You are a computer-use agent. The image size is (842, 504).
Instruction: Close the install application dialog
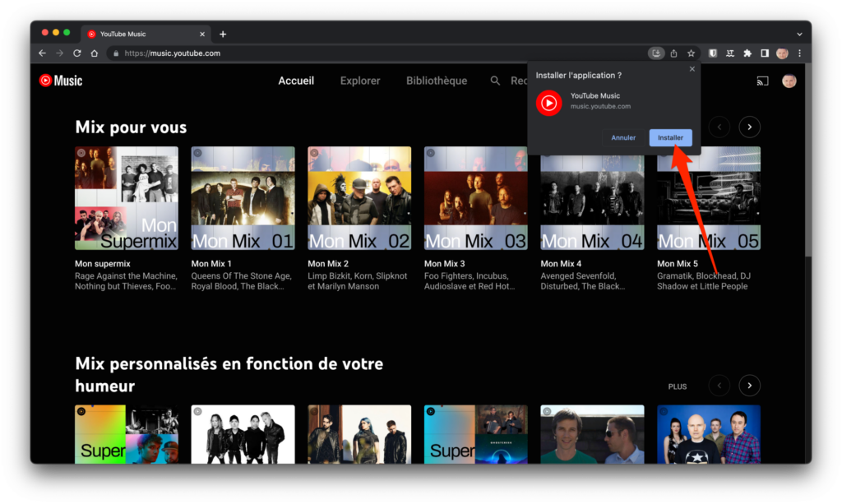(692, 69)
